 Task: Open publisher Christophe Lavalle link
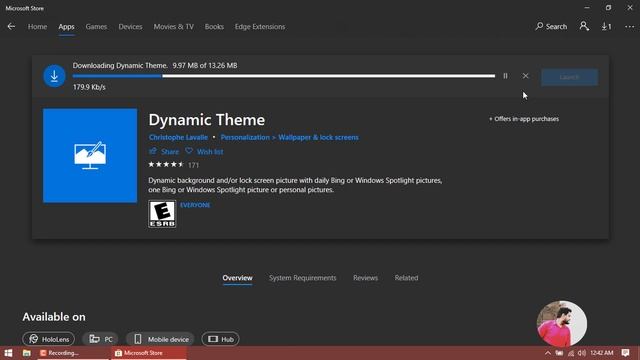pyautogui.click(x=178, y=138)
